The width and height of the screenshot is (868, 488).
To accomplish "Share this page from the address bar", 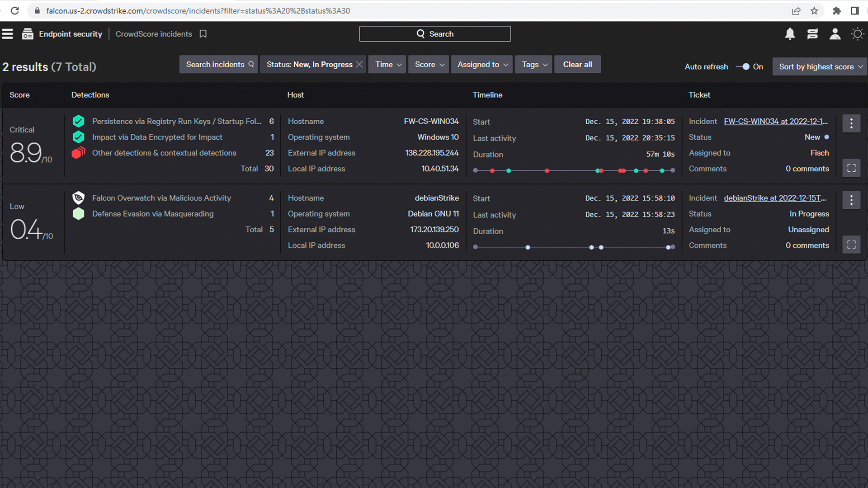I will click(796, 11).
